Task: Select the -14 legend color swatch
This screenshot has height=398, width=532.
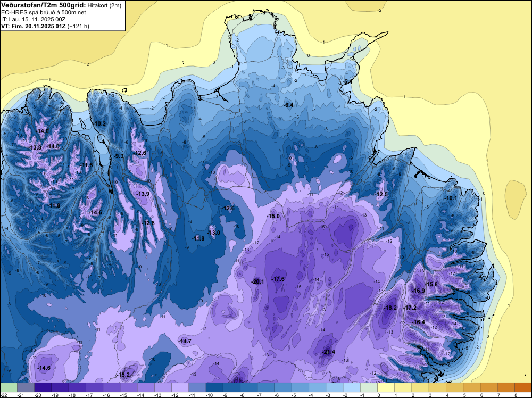Action: (x=146, y=387)
